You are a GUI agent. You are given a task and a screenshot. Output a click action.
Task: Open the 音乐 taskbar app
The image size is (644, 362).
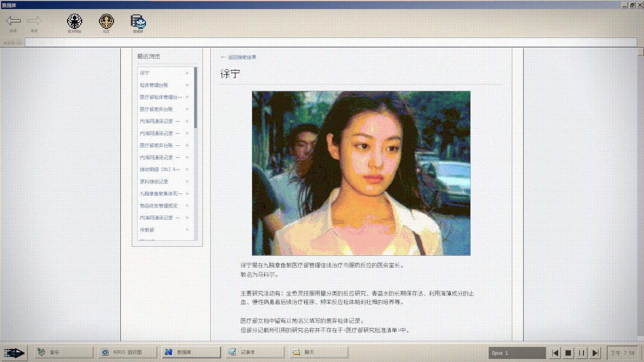pos(64,352)
